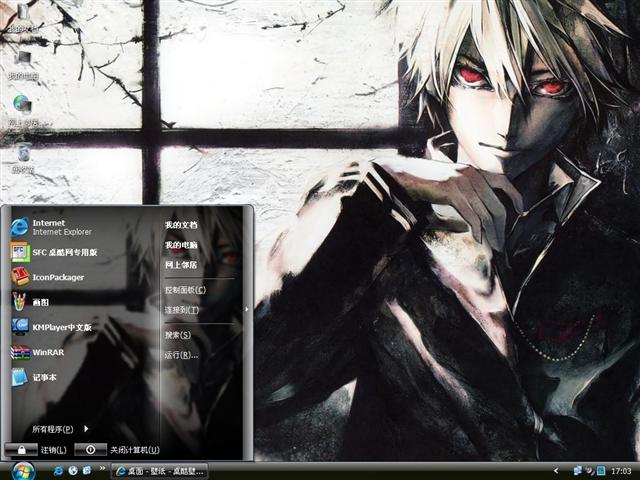
Task: Click the globe browser quick launch icon
Action: (73, 471)
